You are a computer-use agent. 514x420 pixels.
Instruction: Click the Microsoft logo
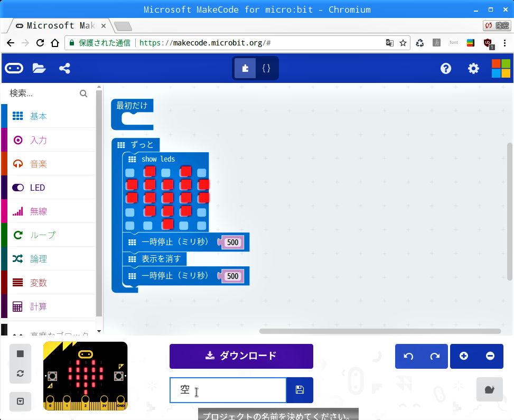501,68
